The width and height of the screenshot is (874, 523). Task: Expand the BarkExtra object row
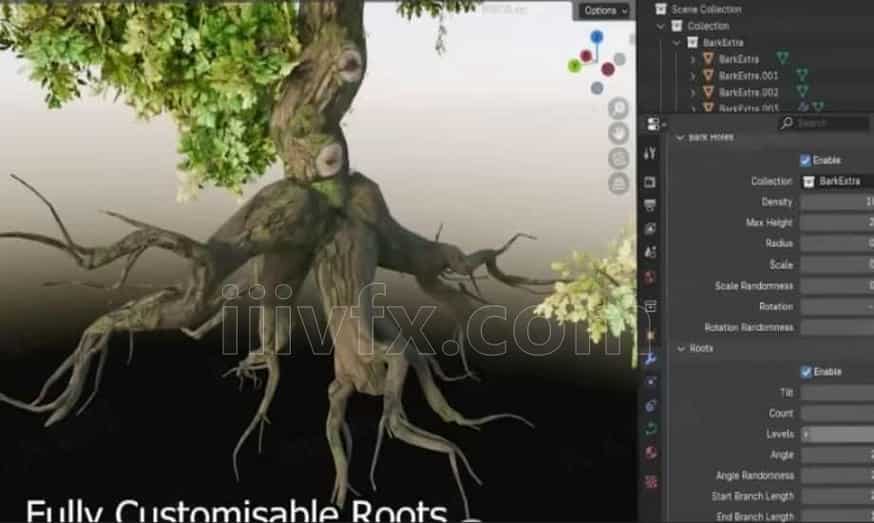tap(693, 59)
